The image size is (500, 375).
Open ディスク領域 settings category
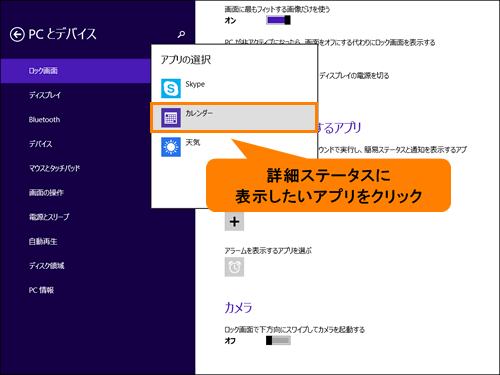point(46,266)
